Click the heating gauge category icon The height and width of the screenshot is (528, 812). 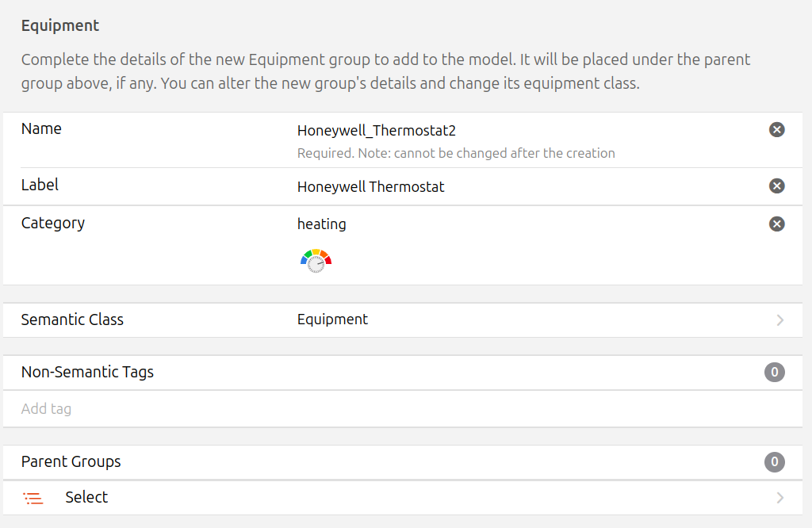tap(316, 261)
